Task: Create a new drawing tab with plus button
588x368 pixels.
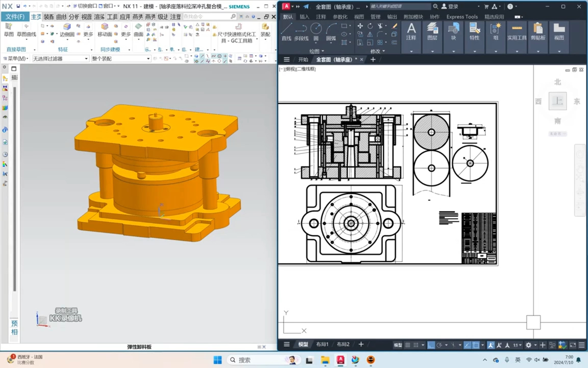Action: [x=373, y=59]
